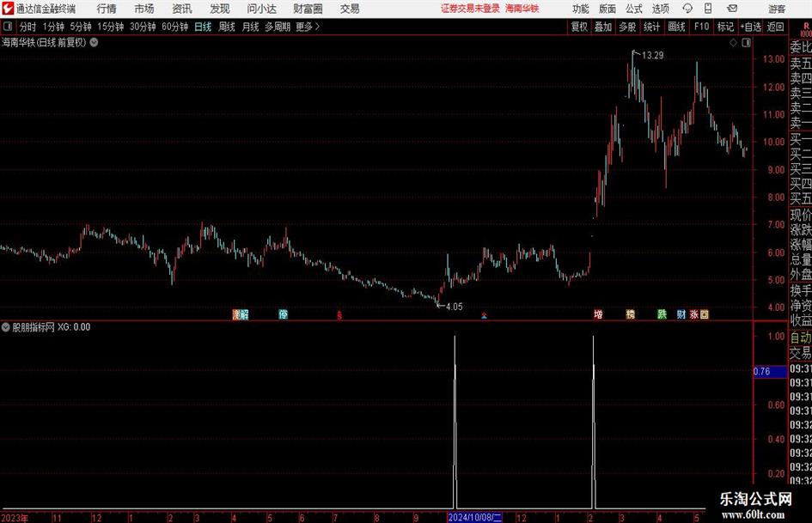This screenshot has width=812, height=523.
Task: Expand the 更多 period options
Action: click(x=308, y=27)
